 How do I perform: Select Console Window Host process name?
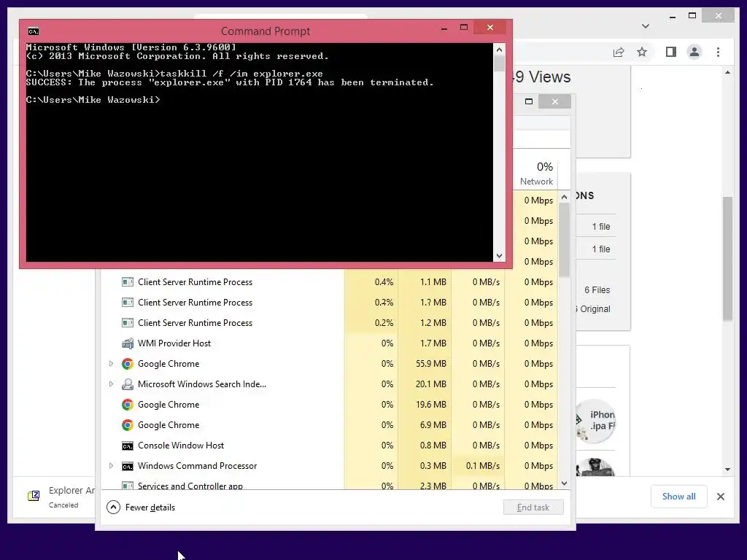(181, 446)
